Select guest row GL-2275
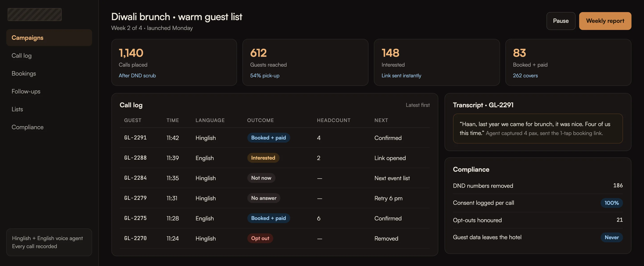The height and width of the screenshot is (266, 644). coord(275,218)
